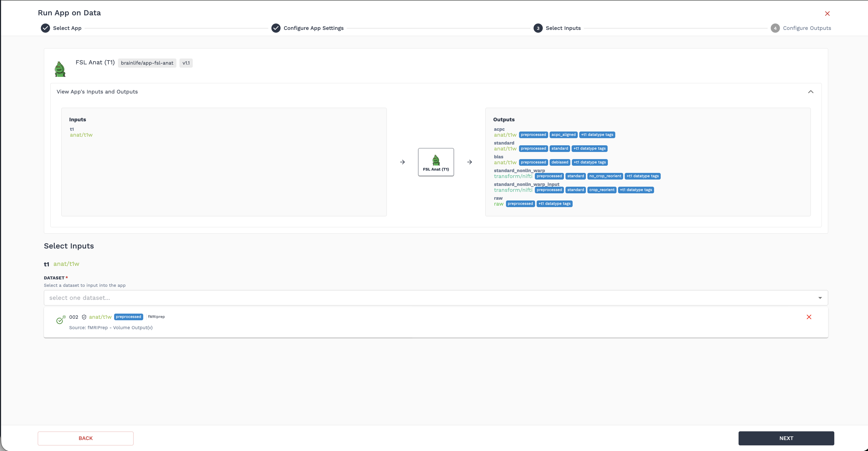Click the Configure App Settings checkmark icon

[x=276, y=28]
